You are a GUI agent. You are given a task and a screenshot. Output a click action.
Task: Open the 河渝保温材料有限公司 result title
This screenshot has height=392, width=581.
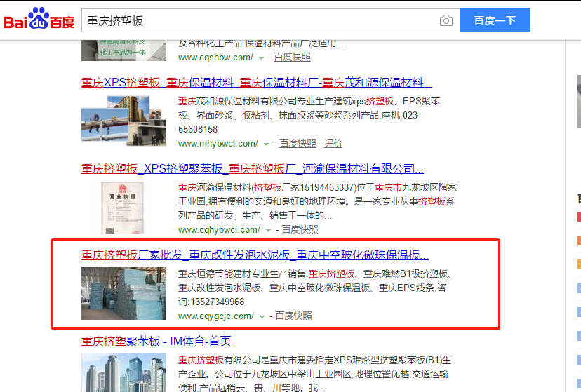pyautogui.click(x=252, y=168)
